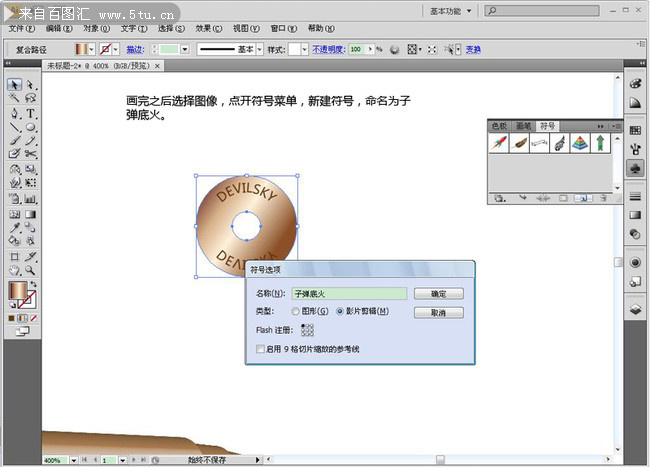Expand the stroke style 基本 dropdown
The height and width of the screenshot is (467, 650).
coord(261,48)
